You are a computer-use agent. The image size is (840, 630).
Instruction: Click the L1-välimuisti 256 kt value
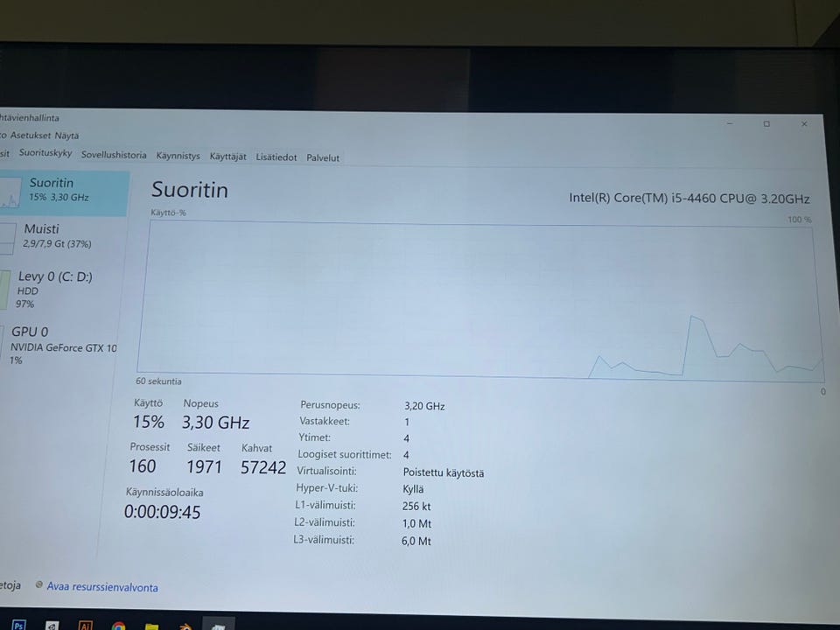[x=416, y=507]
